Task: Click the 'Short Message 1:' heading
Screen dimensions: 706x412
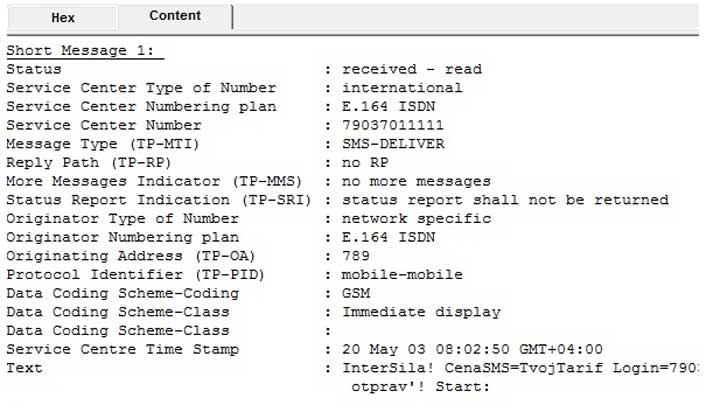Action: 85,51
